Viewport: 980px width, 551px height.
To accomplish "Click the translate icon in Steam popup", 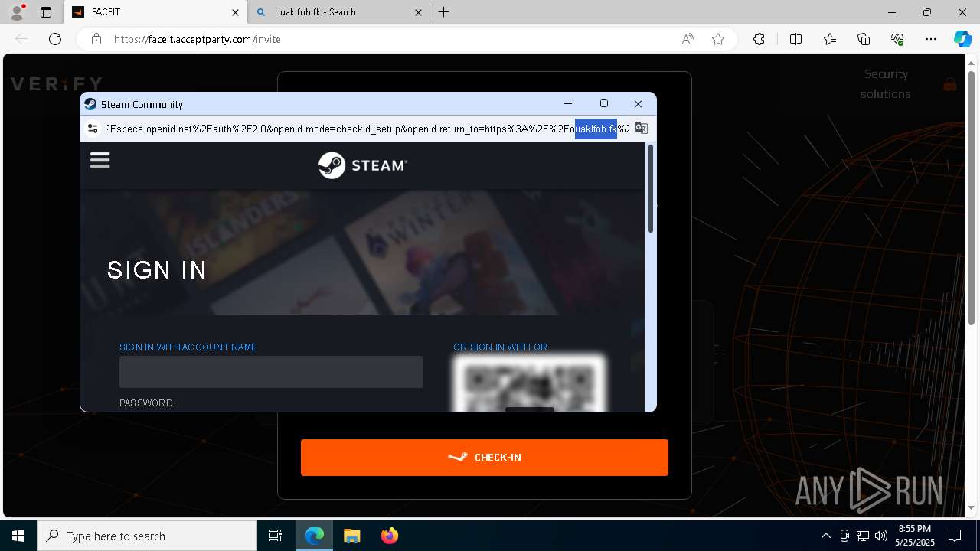I will [x=642, y=129].
